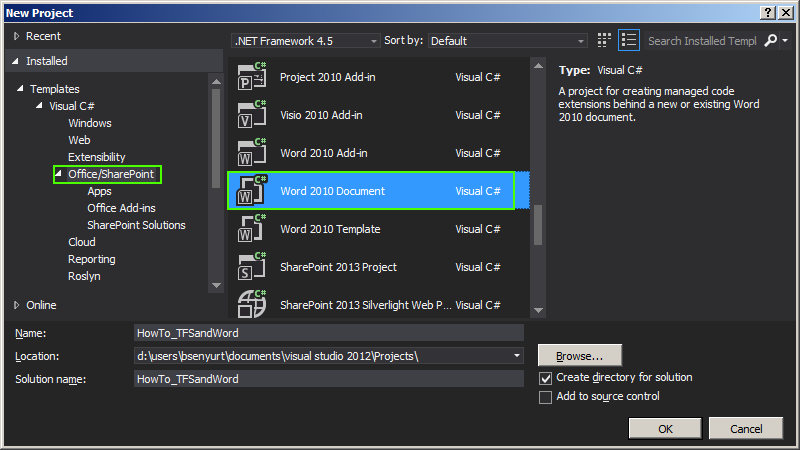Click the Project 2010 Add-in template icon
Screen dimensions: 800x450
point(251,77)
